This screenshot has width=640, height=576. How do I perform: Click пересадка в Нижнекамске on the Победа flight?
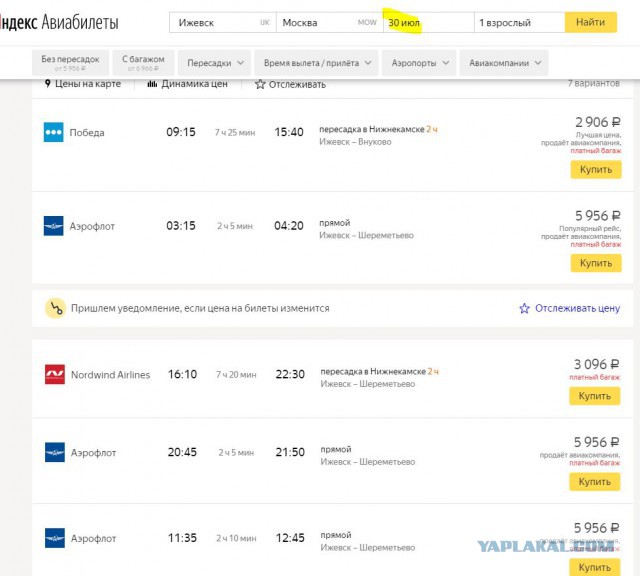[372, 129]
